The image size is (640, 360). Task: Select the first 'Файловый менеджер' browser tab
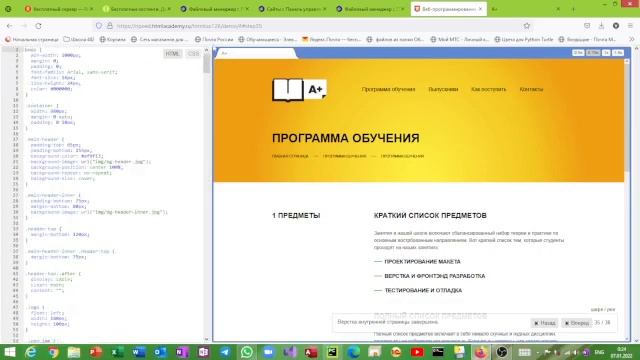[215, 9]
